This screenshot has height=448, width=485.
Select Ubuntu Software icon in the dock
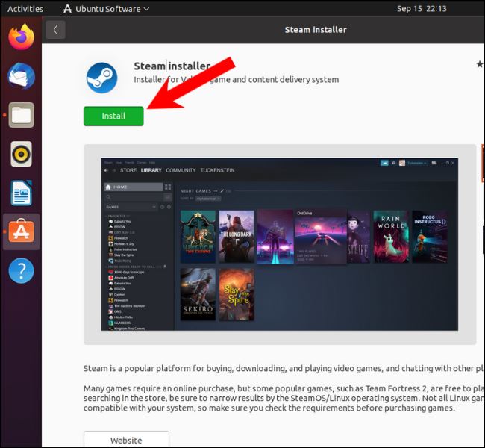(x=21, y=231)
